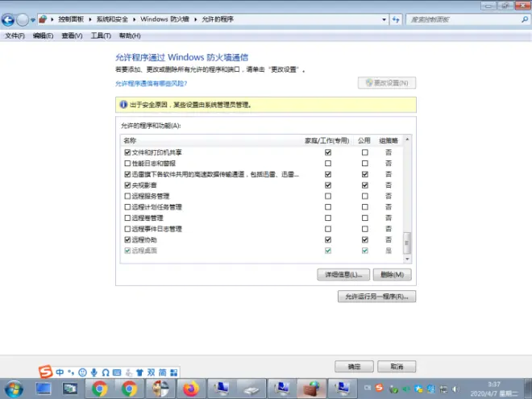This screenshot has height=399, width=532.
Task: Expand the address bar history dropdown arrow
Action: [384, 19]
